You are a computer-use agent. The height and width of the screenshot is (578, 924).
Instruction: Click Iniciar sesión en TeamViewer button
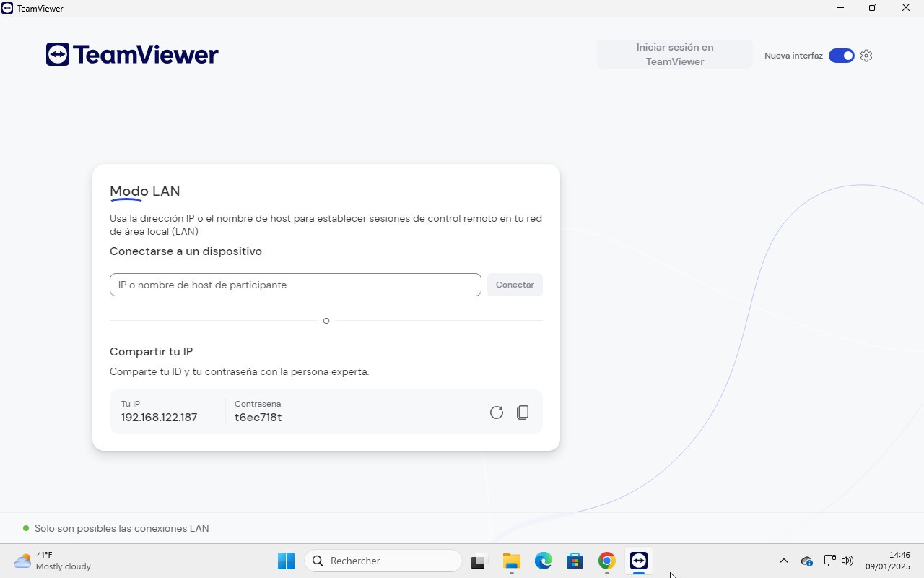(674, 54)
